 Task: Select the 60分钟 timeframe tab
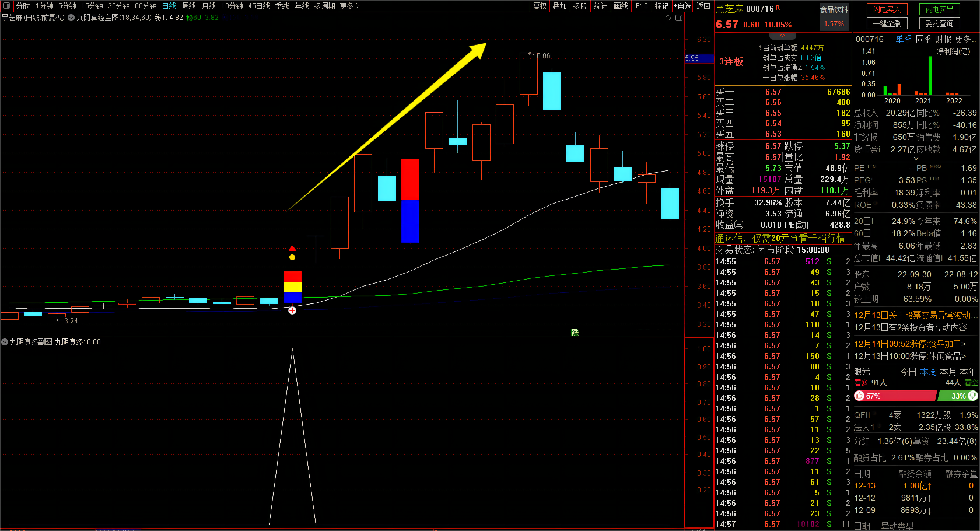click(145, 6)
